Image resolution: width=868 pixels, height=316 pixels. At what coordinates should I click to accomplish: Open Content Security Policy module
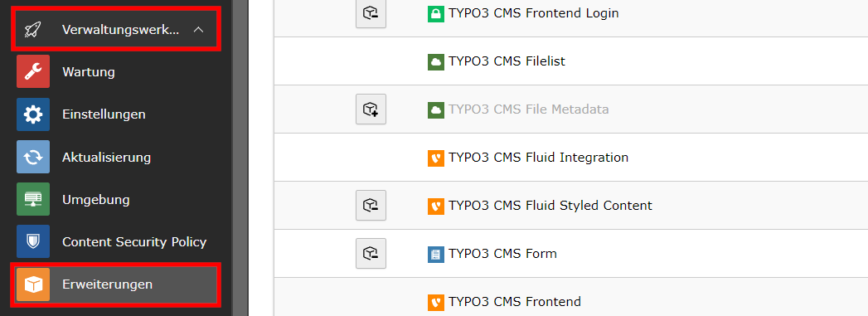(x=117, y=242)
